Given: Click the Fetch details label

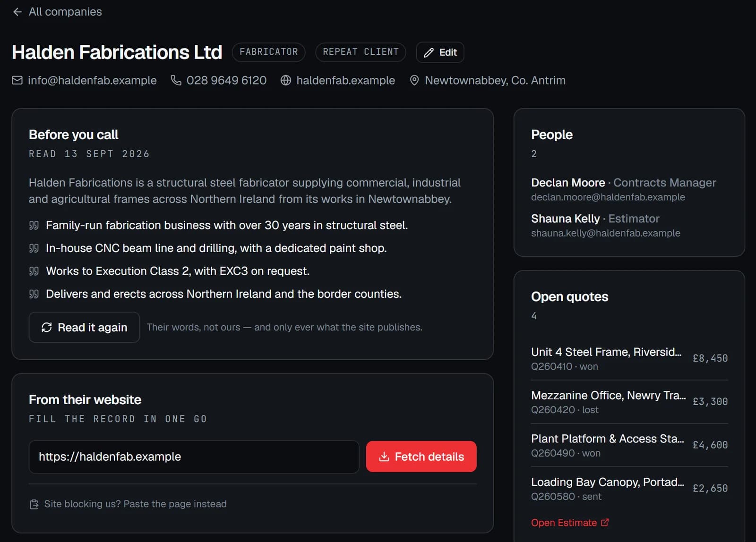Looking at the screenshot, I should [430, 457].
